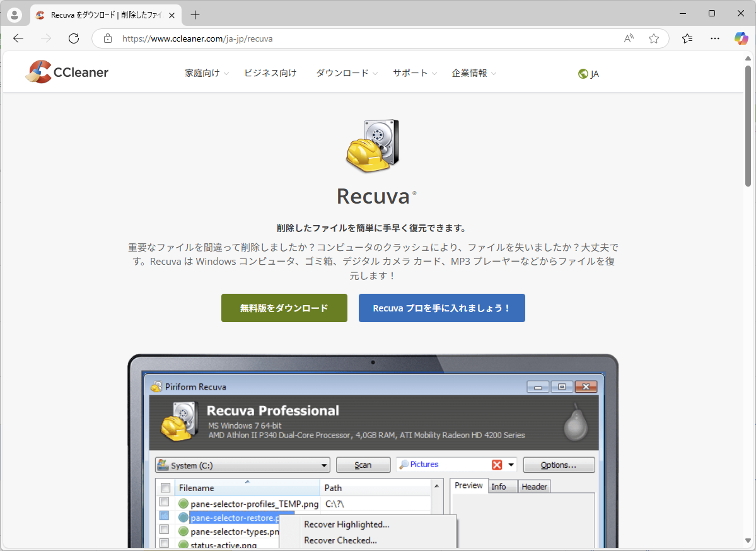The height and width of the screenshot is (551, 756).
Task: Add page to favorites star icon
Action: click(x=654, y=38)
